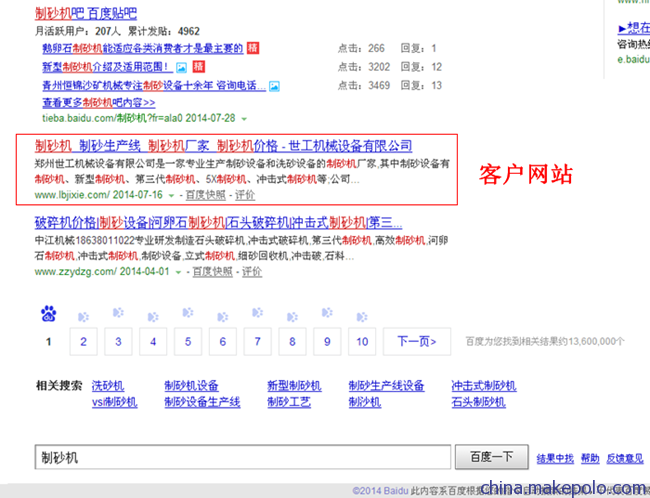
Task: Click 下一页 next page button
Action: tap(417, 342)
